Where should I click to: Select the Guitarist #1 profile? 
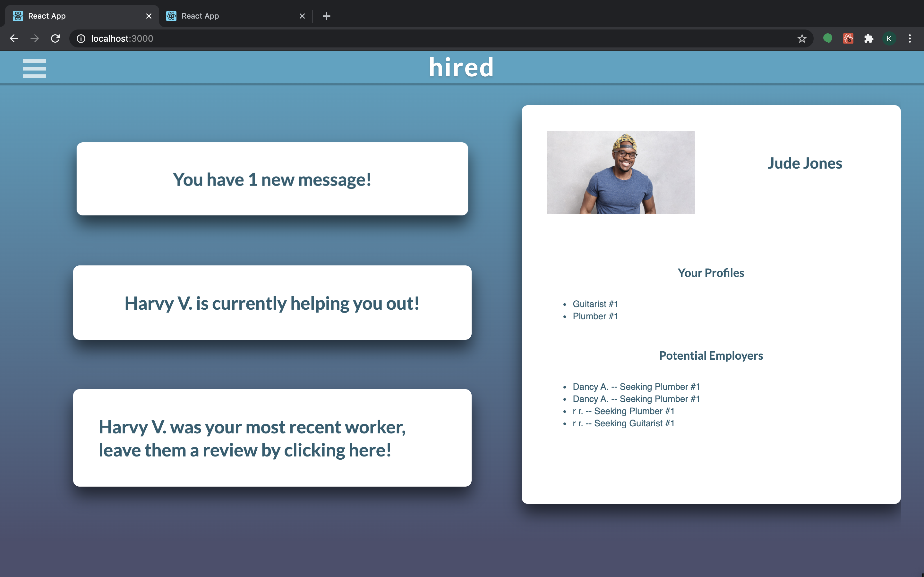tap(595, 304)
